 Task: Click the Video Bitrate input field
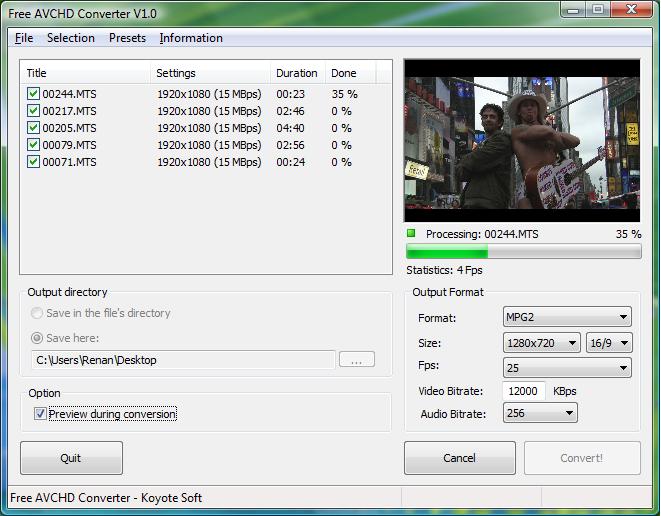pyautogui.click(x=524, y=391)
